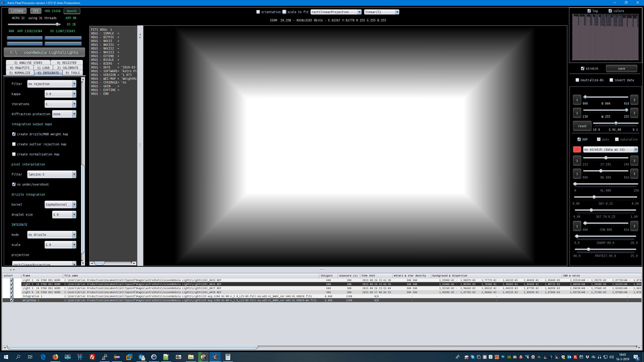This screenshot has width=644, height=362.
Task: Click the red question mark help button
Action: [577, 149]
